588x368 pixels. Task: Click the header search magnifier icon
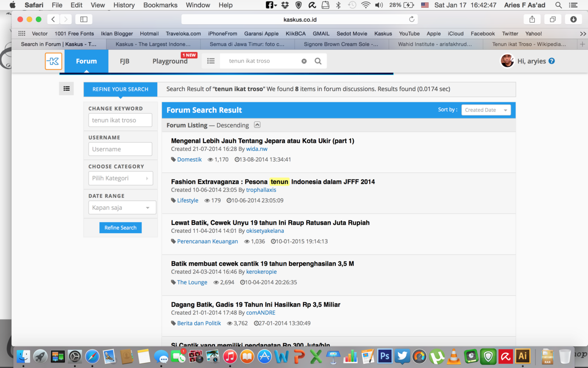point(318,61)
